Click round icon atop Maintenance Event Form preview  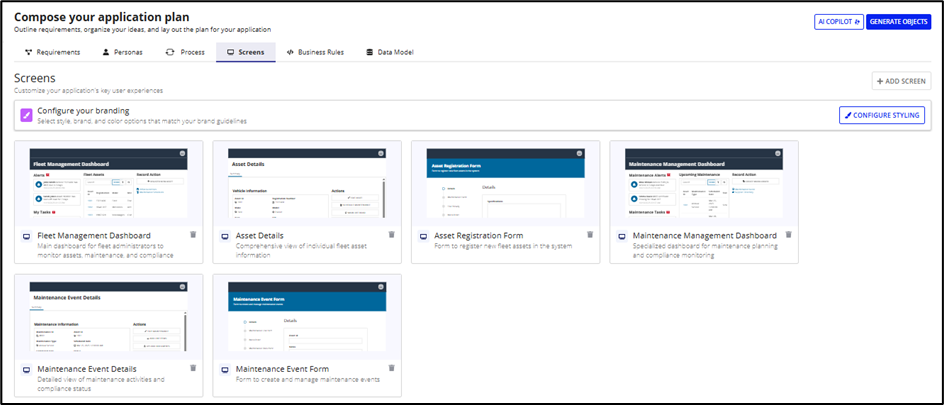click(x=380, y=287)
